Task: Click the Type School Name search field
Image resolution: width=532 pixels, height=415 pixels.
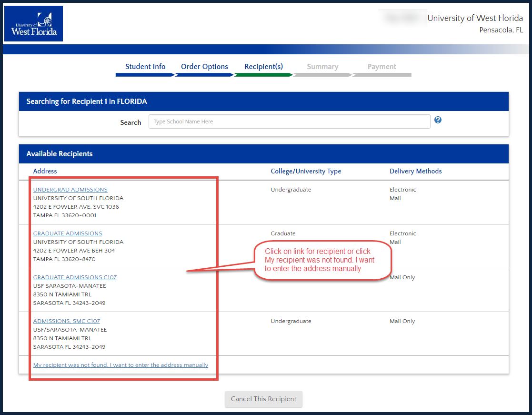Action: click(x=290, y=121)
